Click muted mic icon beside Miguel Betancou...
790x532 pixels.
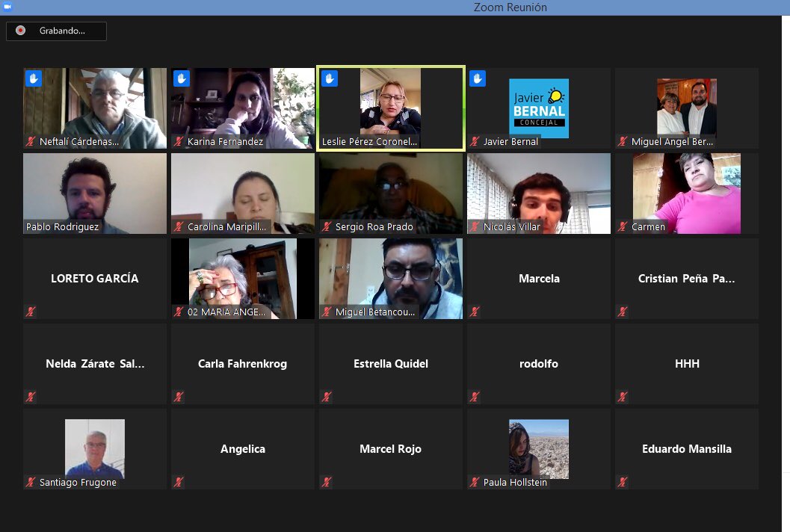point(327,312)
